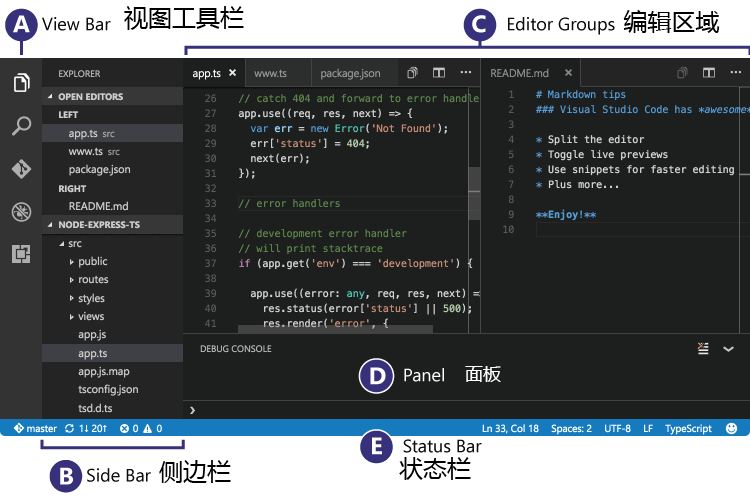Open app.ts under open editors LEFT

tap(112, 133)
